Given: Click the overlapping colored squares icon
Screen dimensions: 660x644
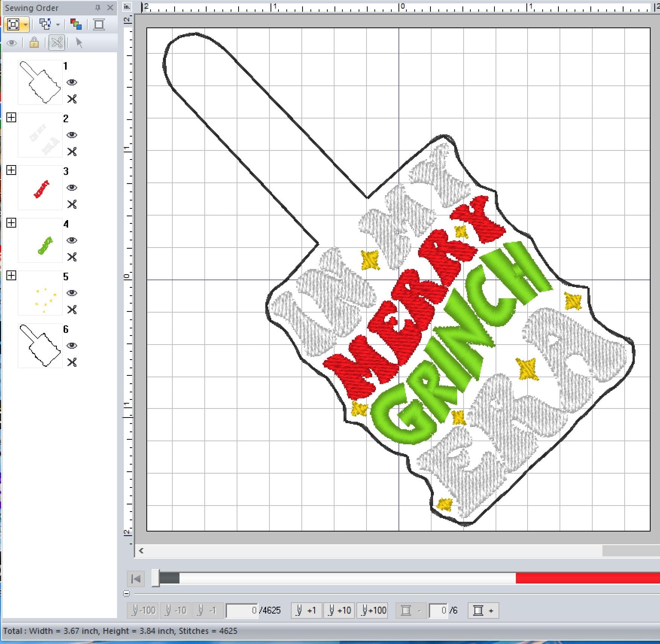Looking at the screenshot, I should coord(76,25).
